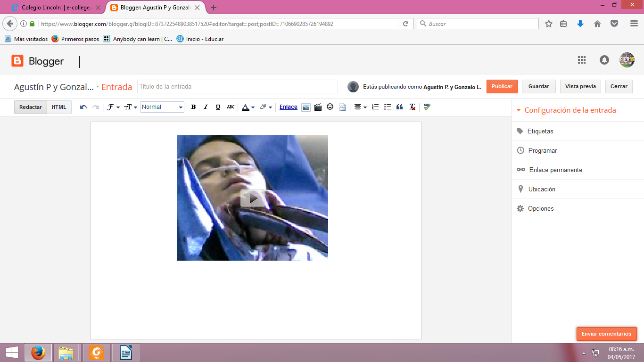
Task: Open the text background color picker
Action: (266, 107)
